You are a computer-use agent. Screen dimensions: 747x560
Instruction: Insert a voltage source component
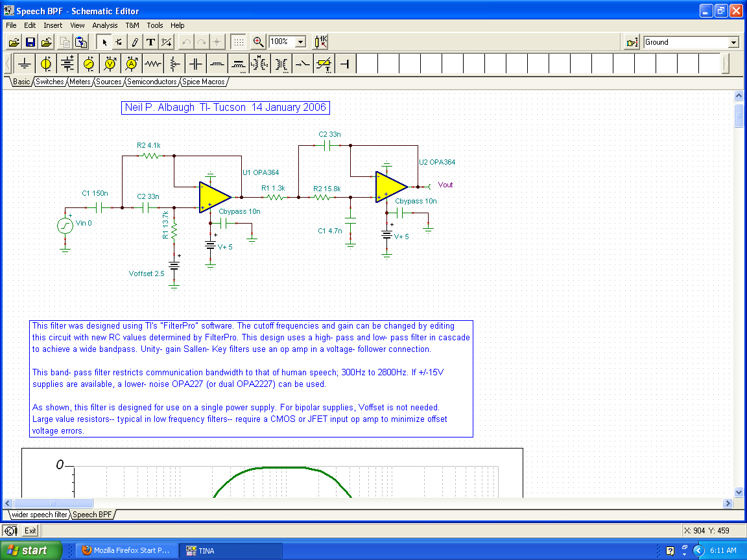click(46, 64)
